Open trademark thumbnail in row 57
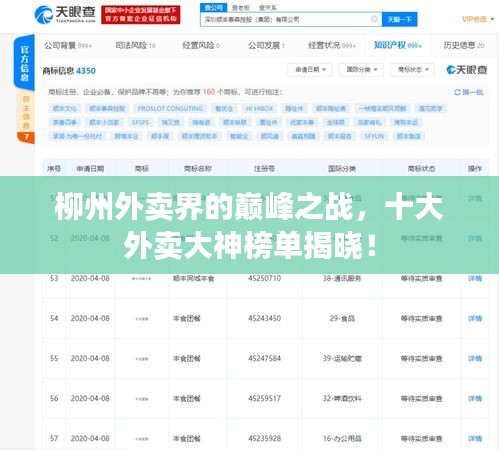This screenshot has height=450, width=499. 142,439
